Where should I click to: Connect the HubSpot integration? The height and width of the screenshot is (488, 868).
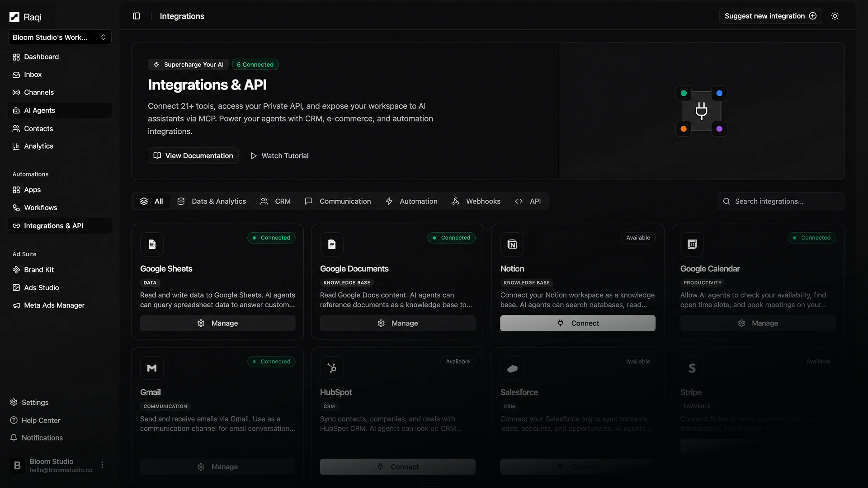tap(398, 467)
